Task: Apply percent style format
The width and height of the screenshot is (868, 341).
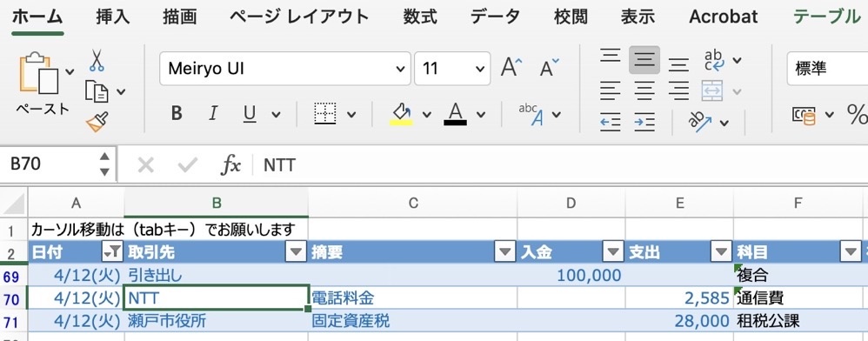Action: coord(858,115)
